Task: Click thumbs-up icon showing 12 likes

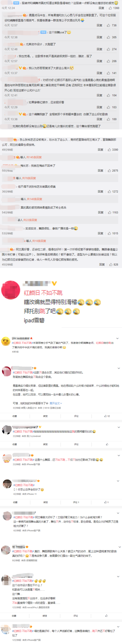Action: (x=107, y=416)
